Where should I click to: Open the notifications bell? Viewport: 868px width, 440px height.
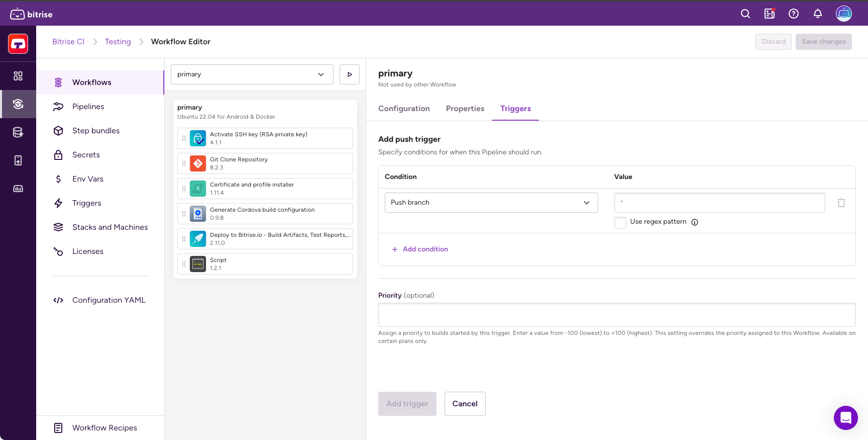click(818, 14)
